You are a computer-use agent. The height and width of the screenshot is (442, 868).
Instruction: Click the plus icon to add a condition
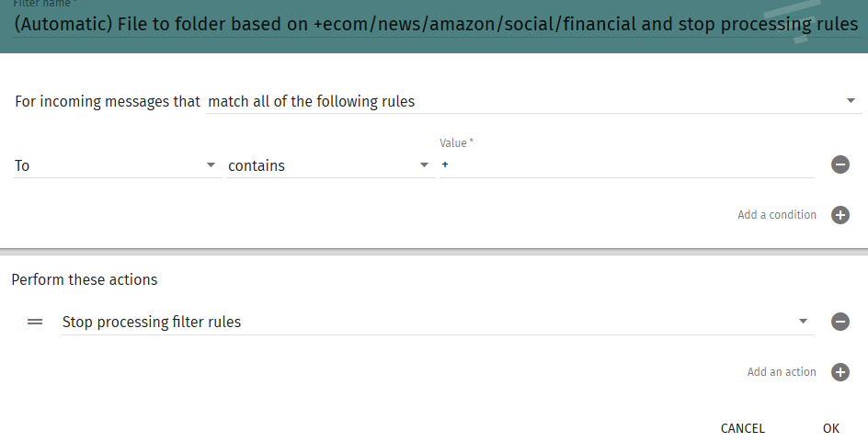pos(839,215)
